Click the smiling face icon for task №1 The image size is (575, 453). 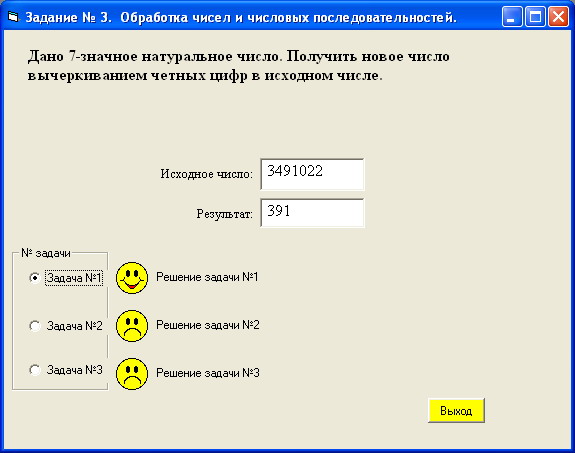tap(132, 278)
